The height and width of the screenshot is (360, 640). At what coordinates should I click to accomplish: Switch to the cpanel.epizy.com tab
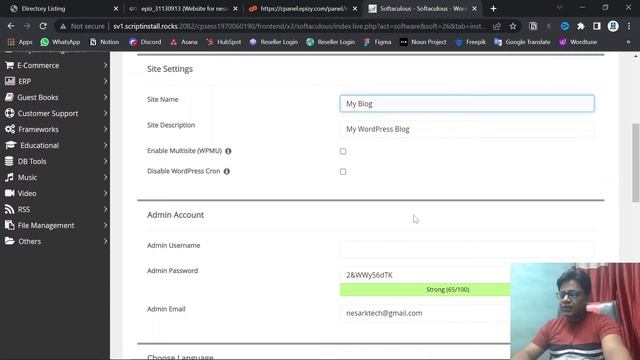[302, 9]
